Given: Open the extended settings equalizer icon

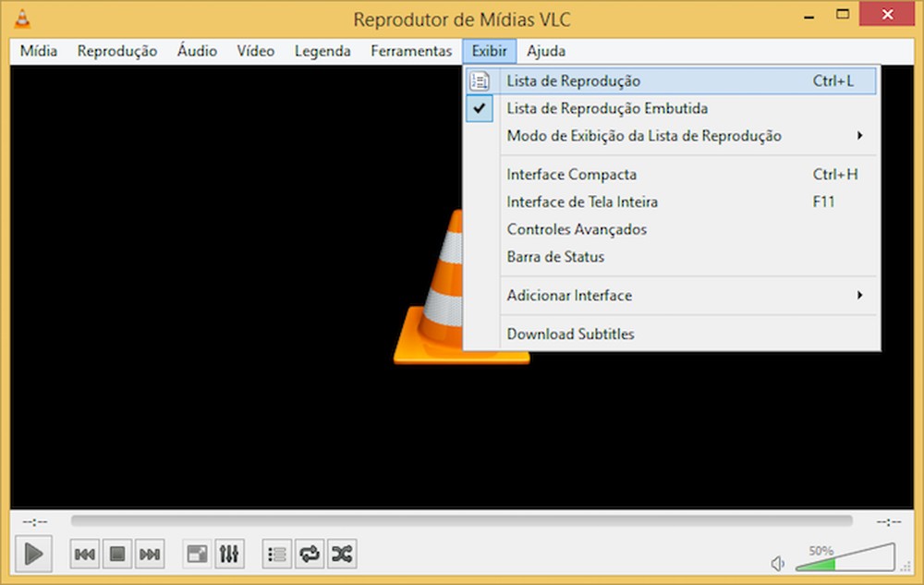Looking at the screenshot, I should tap(229, 554).
